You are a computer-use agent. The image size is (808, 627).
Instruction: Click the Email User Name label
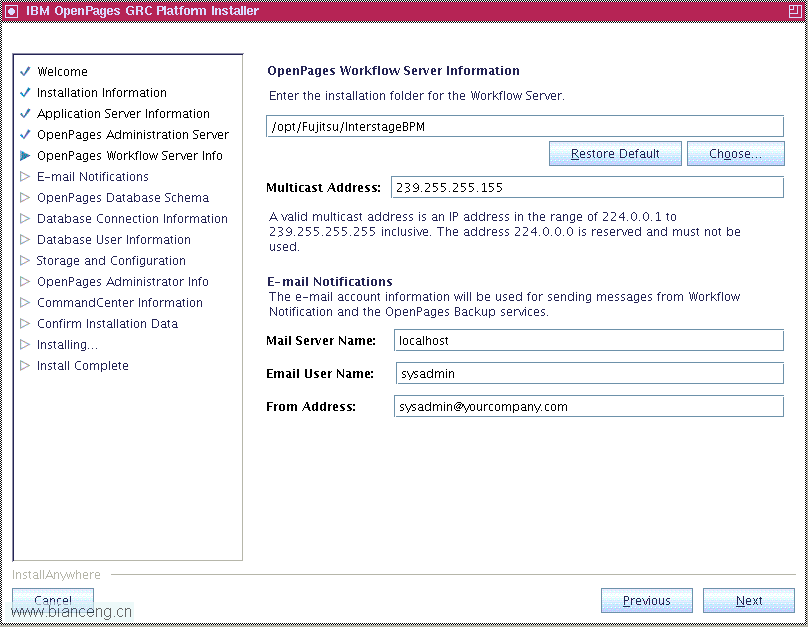(320, 374)
